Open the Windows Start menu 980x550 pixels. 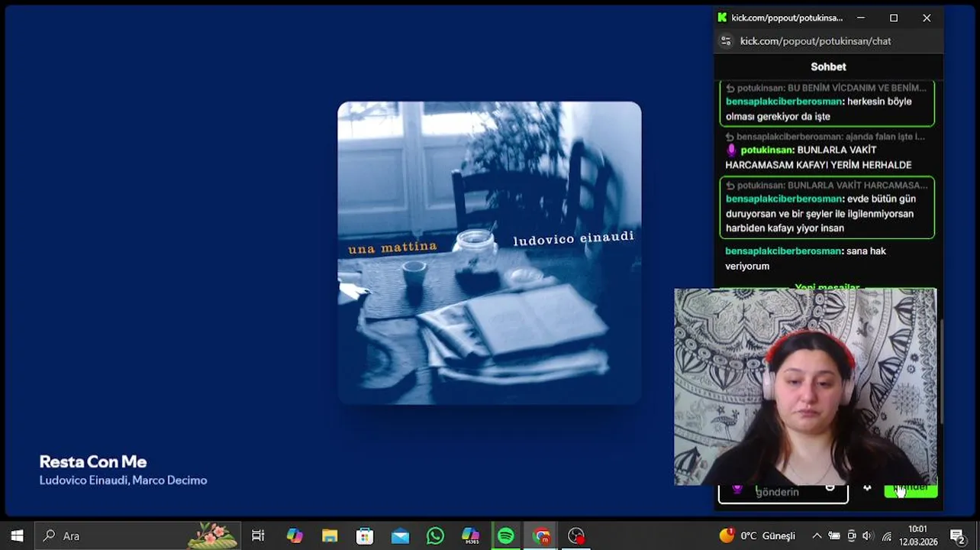click(17, 535)
